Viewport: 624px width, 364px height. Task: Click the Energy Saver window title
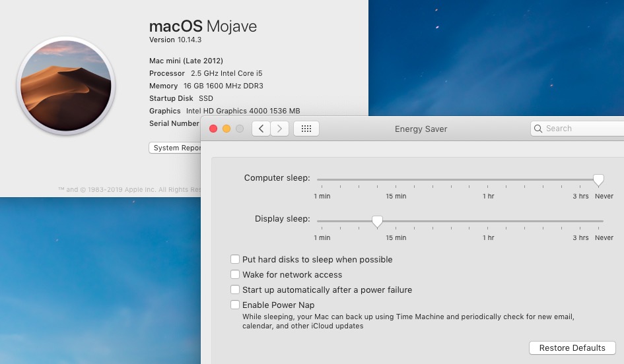coord(421,129)
